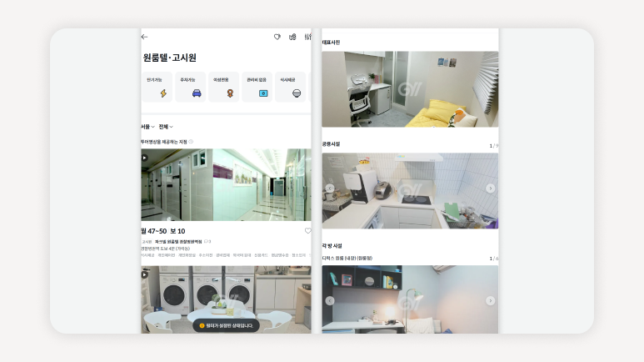This screenshot has height=362, width=644.
Task: Click the listing name beside 고시원 badge
Action: [178, 241]
